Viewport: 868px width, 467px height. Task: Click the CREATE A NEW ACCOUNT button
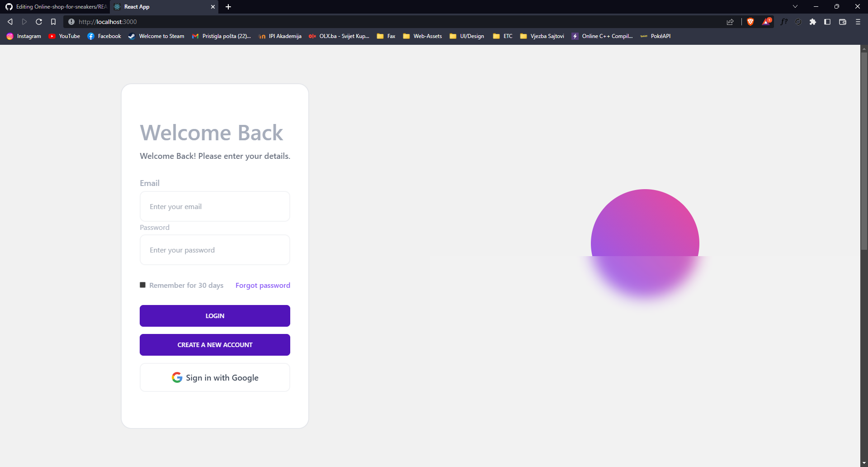(215, 345)
